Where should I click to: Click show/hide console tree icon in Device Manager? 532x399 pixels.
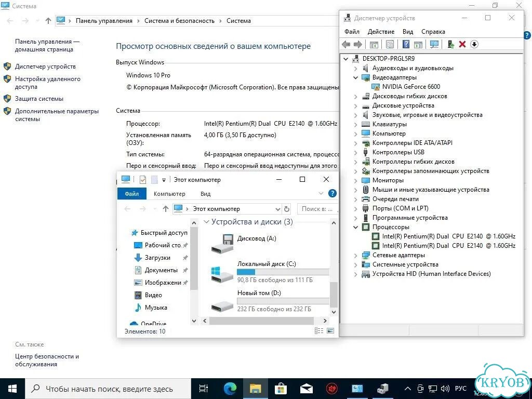point(374,45)
